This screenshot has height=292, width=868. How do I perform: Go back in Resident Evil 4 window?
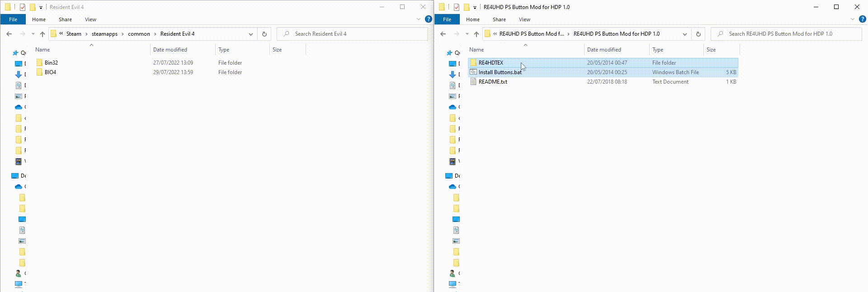pyautogui.click(x=9, y=34)
